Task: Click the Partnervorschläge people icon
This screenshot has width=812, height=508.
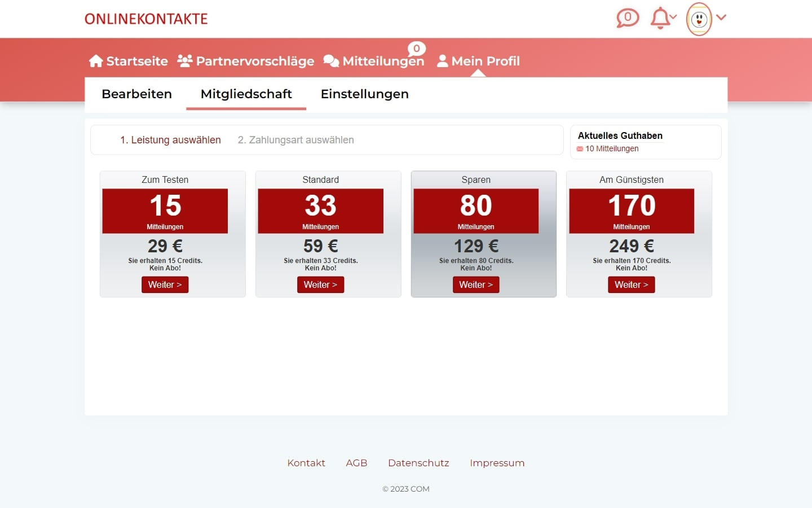Action: tap(184, 60)
